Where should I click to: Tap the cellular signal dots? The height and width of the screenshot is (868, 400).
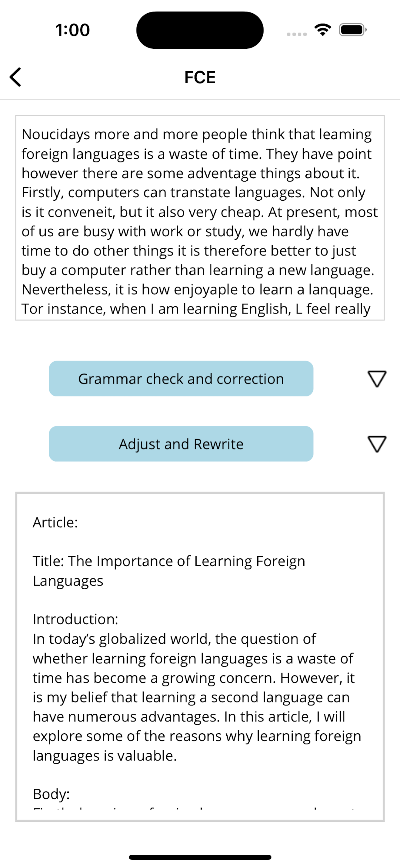[297, 34]
